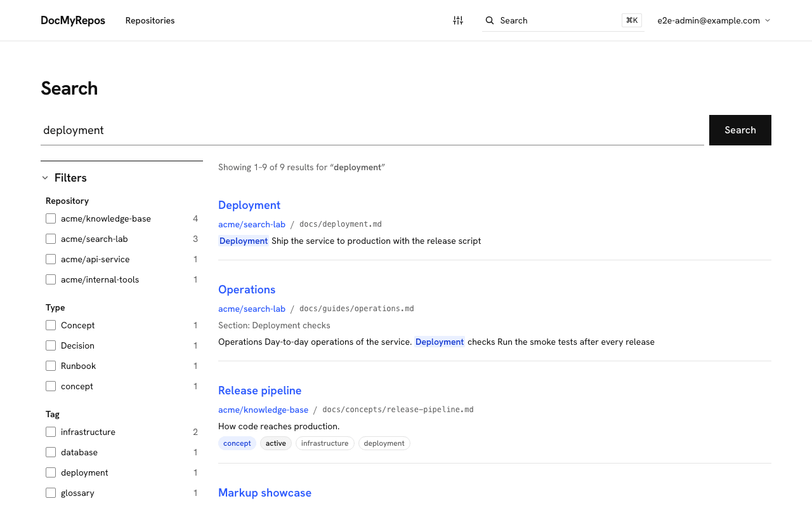Viewport: 812px width, 508px height.
Task: Open the display settings sliders icon
Action: point(458,20)
